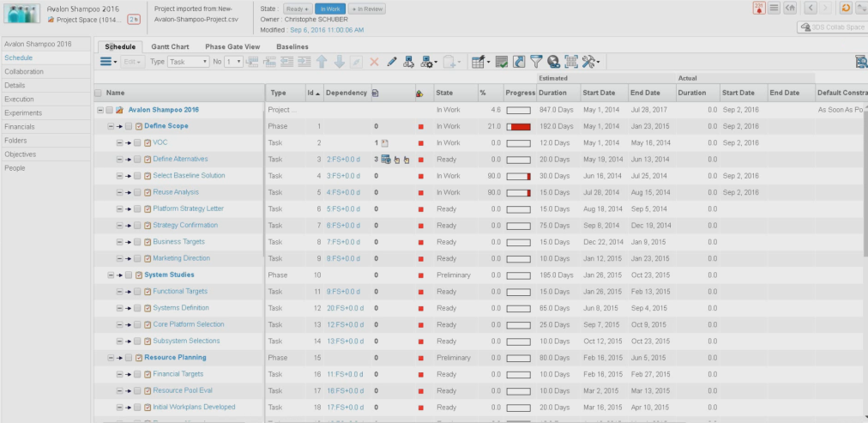Image resolution: width=868 pixels, height=423 pixels.
Task: Click the insert task below icon
Action: (x=269, y=62)
